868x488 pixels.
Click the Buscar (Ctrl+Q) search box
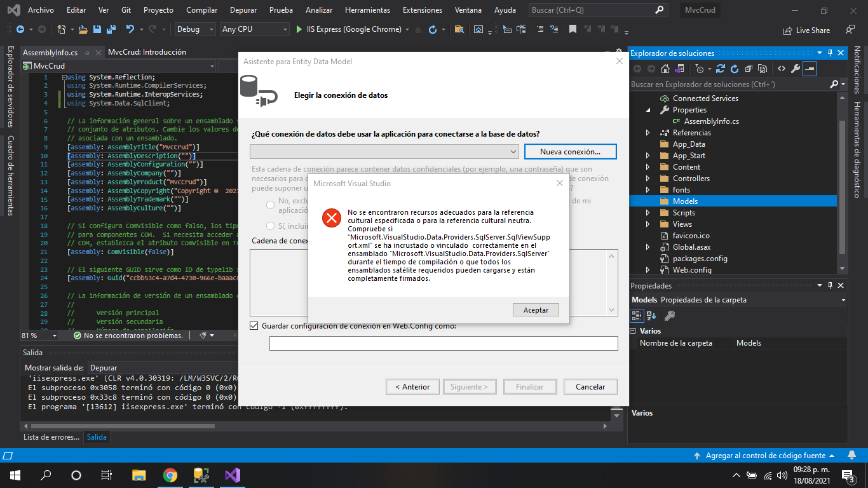(598, 10)
